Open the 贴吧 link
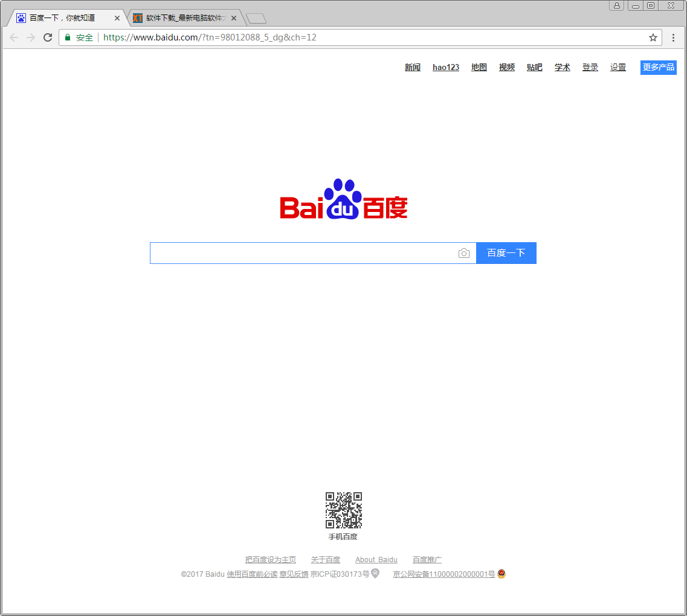The height and width of the screenshot is (616, 687). tap(535, 68)
